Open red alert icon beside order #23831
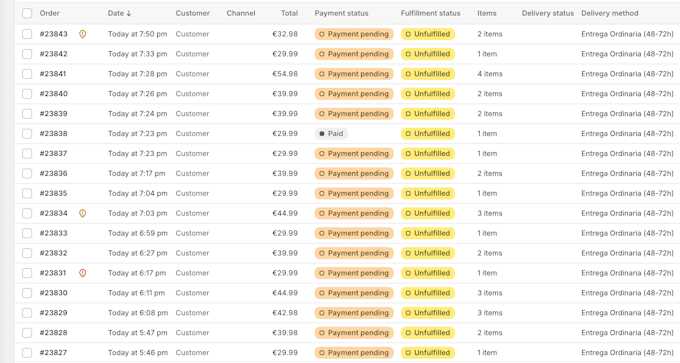The image size is (680, 363). pyautogui.click(x=82, y=273)
